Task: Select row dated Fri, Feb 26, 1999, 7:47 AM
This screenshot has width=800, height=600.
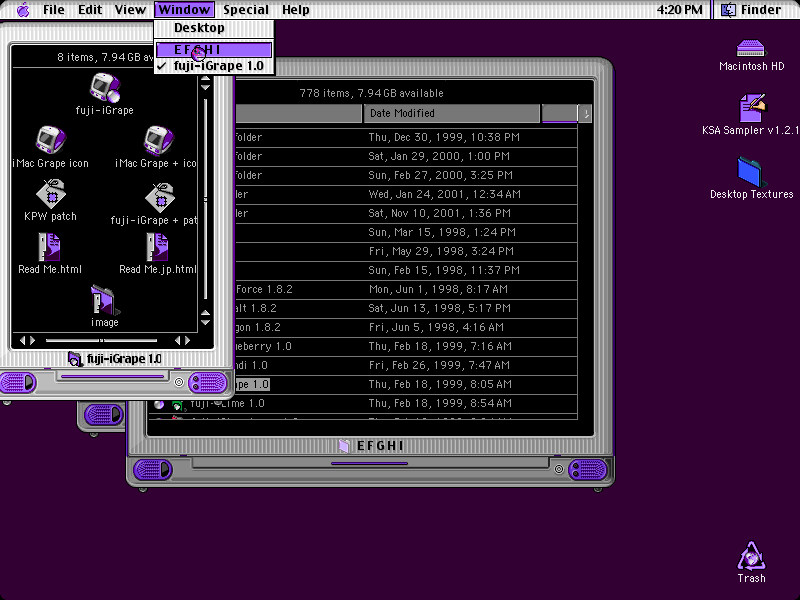Action: [x=407, y=365]
